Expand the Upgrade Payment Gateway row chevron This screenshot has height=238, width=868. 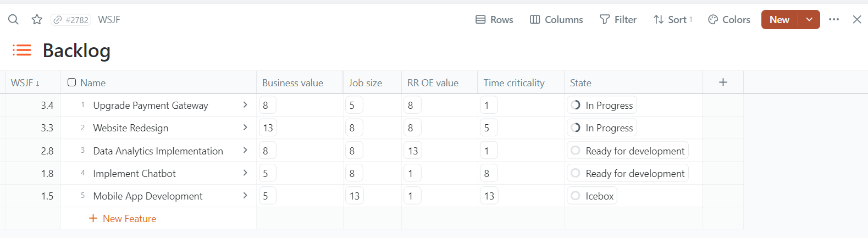coord(245,105)
